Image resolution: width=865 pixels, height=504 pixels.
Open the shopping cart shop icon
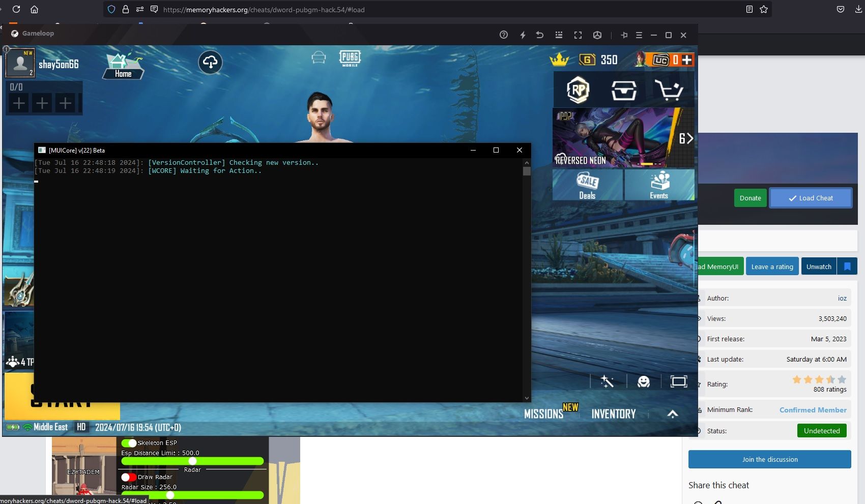669,90
